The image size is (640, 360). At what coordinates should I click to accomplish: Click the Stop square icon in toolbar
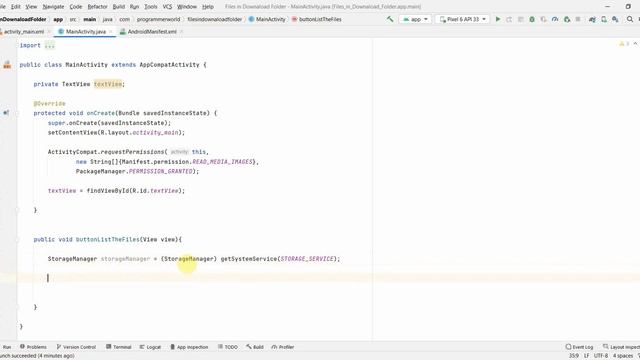578,19
